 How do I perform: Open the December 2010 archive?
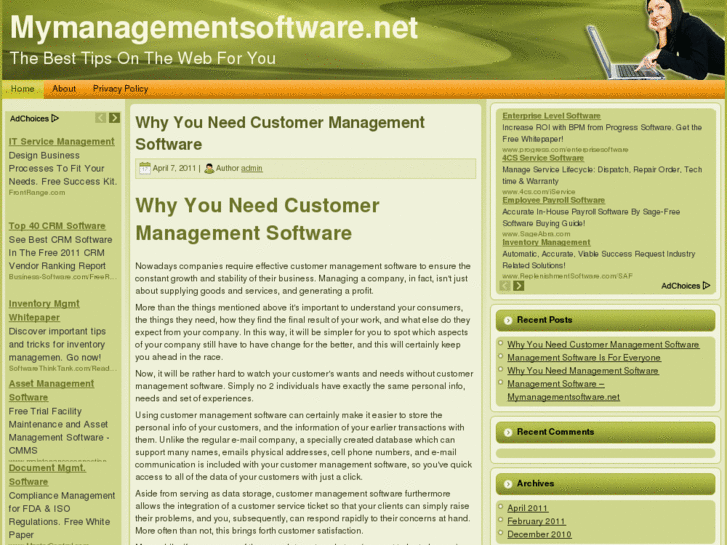pyautogui.click(x=539, y=534)
